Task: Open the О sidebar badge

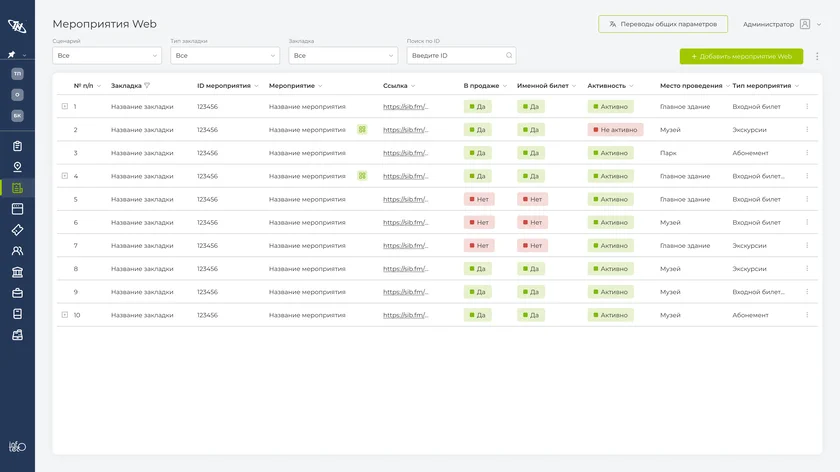Action: pos(17,95)
